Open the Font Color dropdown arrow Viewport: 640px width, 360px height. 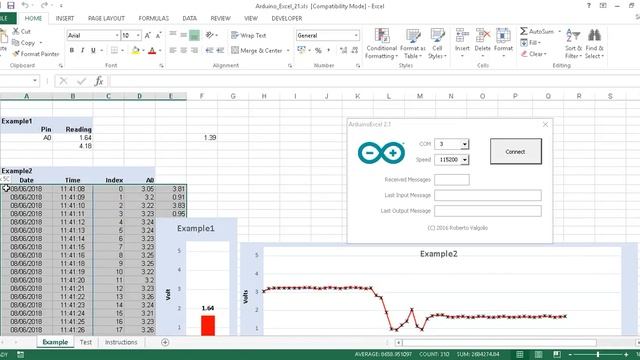(x=160, y=50)
